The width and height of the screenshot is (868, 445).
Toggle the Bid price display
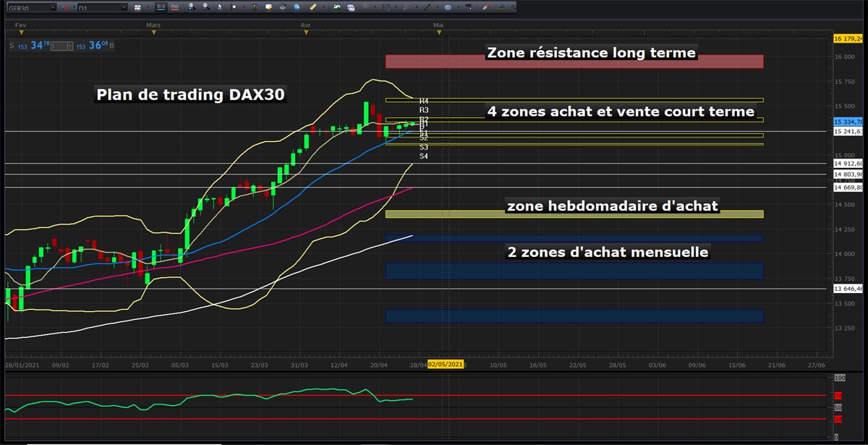click(161, 7)
